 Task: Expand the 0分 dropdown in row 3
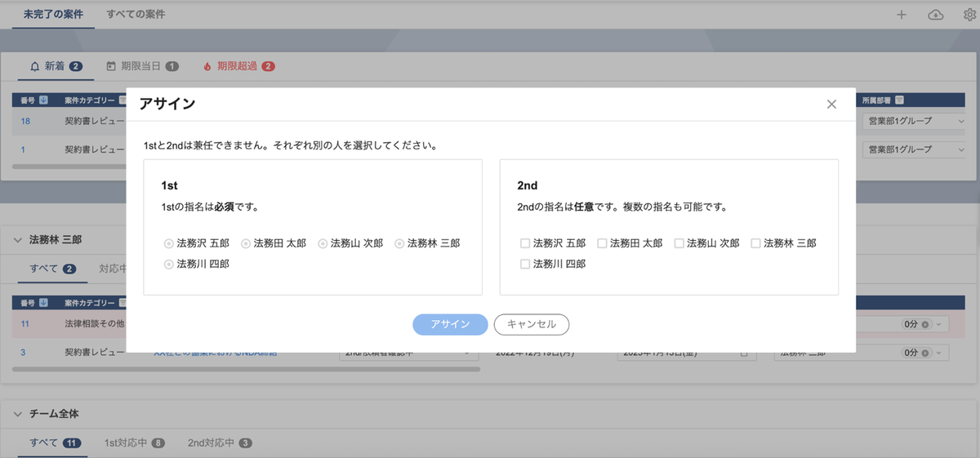pos(939,353)
